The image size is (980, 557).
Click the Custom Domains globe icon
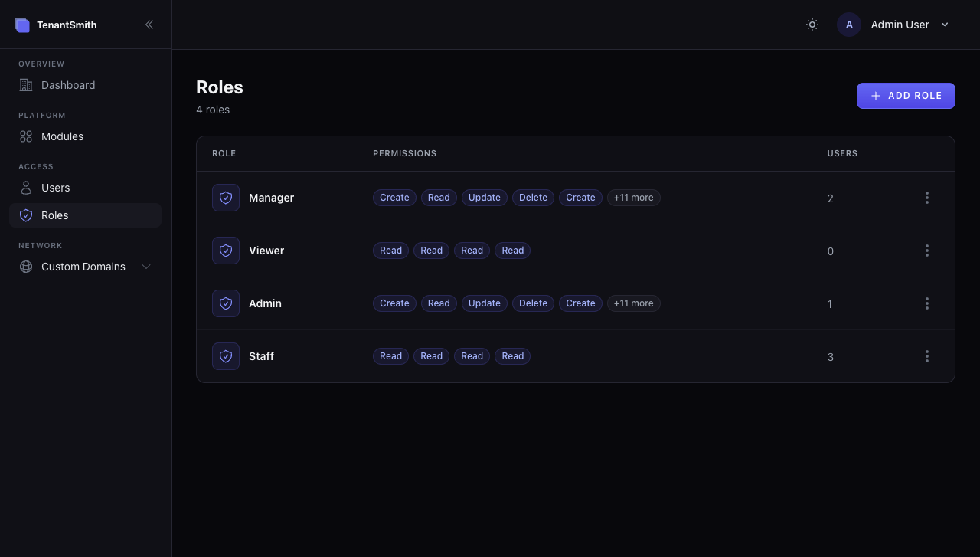click(x=26, y=267)
